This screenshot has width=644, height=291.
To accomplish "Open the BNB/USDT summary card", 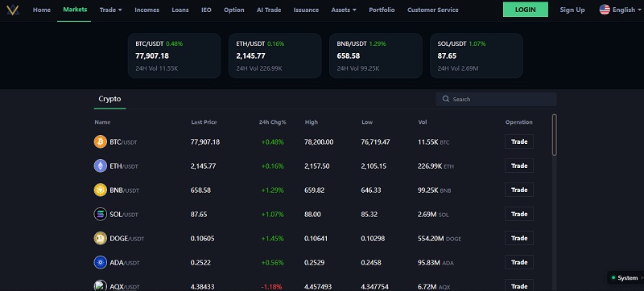I will click(375, 55).
